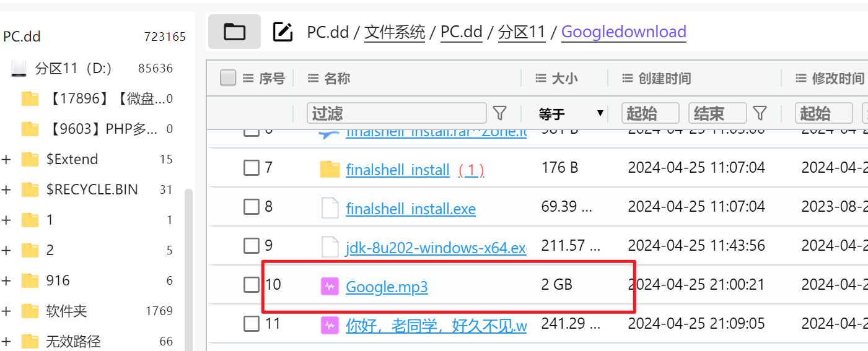Expand the 软件夹 folder in tree
The width and height of the screenshot is (868, 351).
pyautogui.click(x=6, y=311)
